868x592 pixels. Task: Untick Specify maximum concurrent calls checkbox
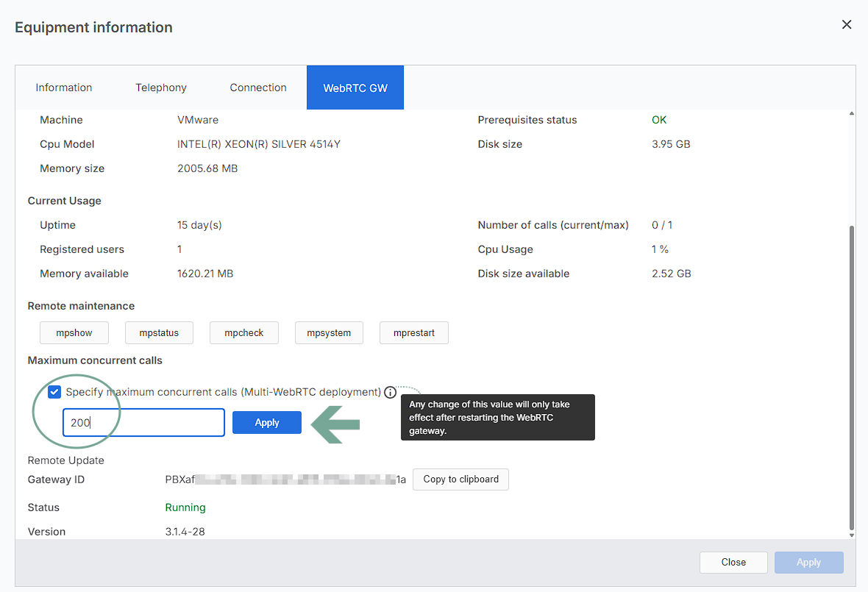coord(54,392)
